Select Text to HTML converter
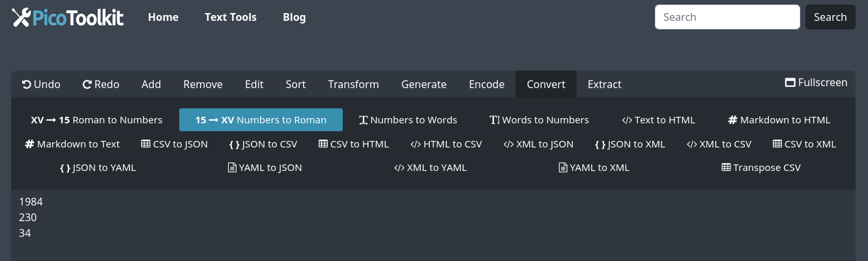868x261 pixels. 658,120
